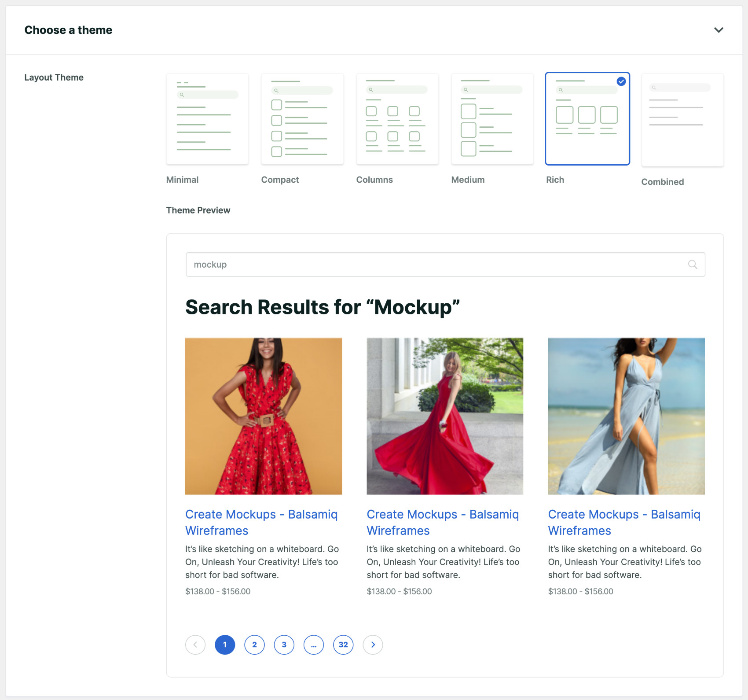Viewport: 748px width, 700px height.
Task: Click the blue dress product link
Action: click(x=624, y=522)
